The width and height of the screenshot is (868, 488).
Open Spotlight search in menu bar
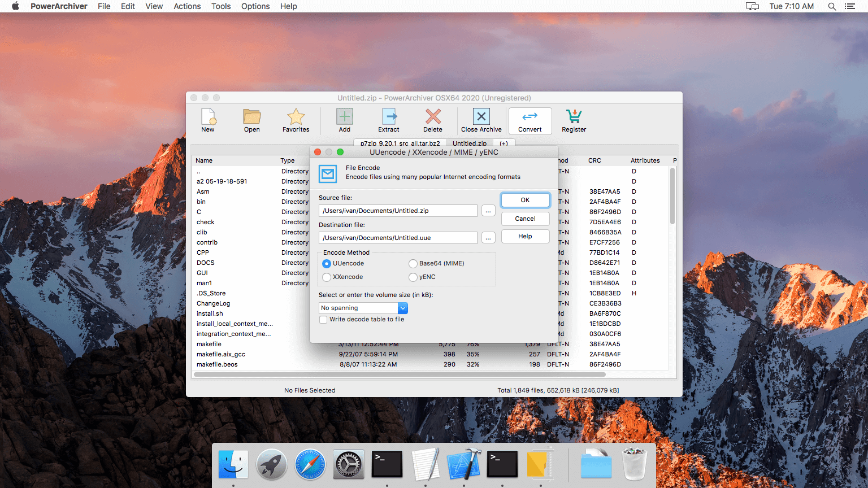[x=832, y=6]
